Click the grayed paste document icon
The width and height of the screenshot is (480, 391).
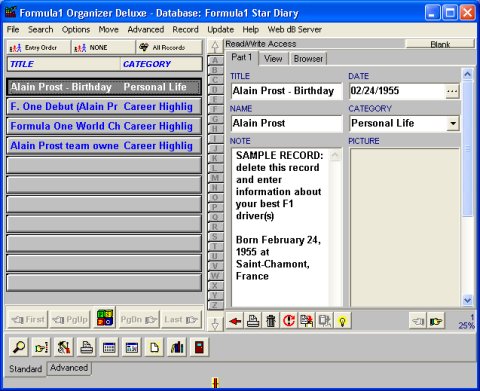(324, 321)
